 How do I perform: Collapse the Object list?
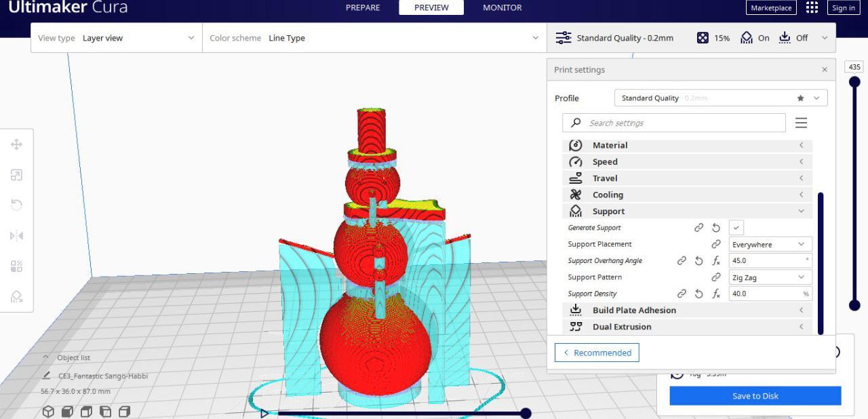click(46, 357)
